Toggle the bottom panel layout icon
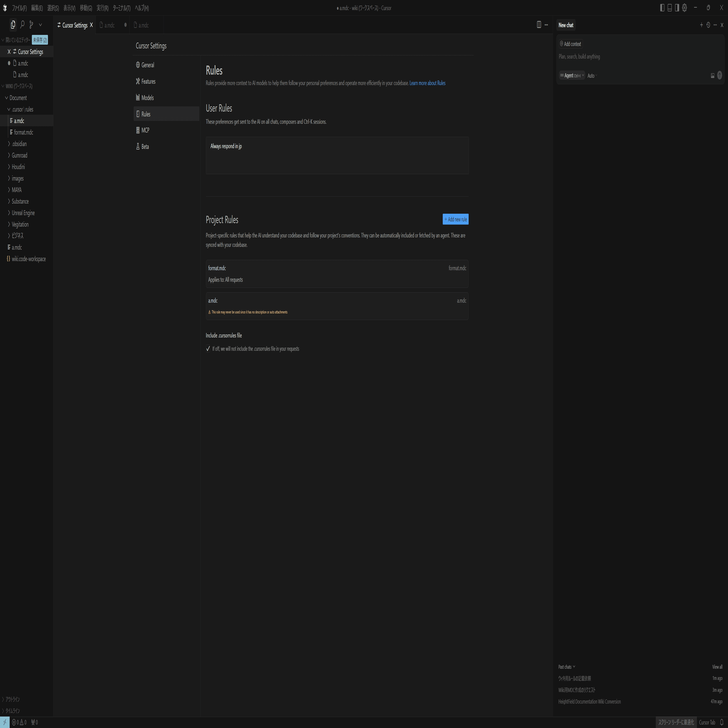 pyautogui.click(x=670, y=8)
